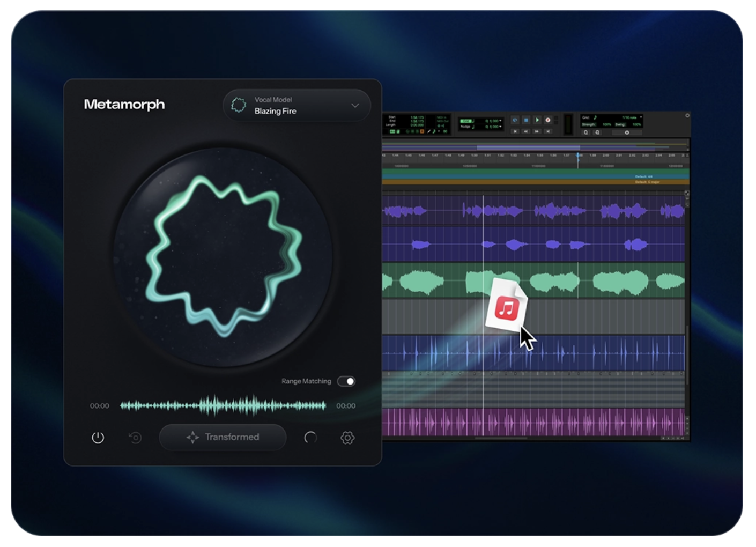Click the Default: 4/4 meter marker
756x547 pixels.
click(644, 176)
